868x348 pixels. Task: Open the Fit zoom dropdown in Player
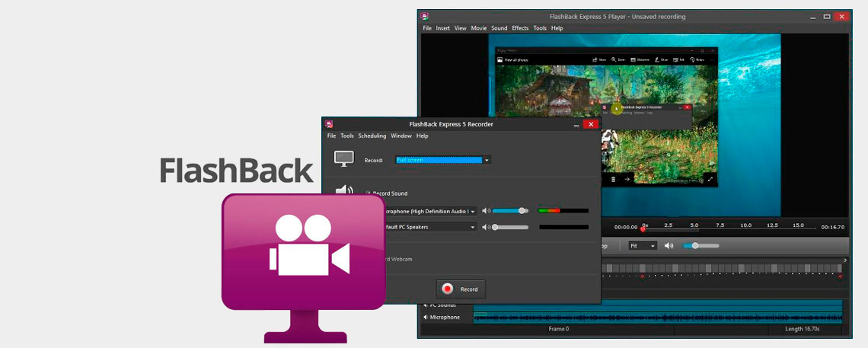pos(643,246)
